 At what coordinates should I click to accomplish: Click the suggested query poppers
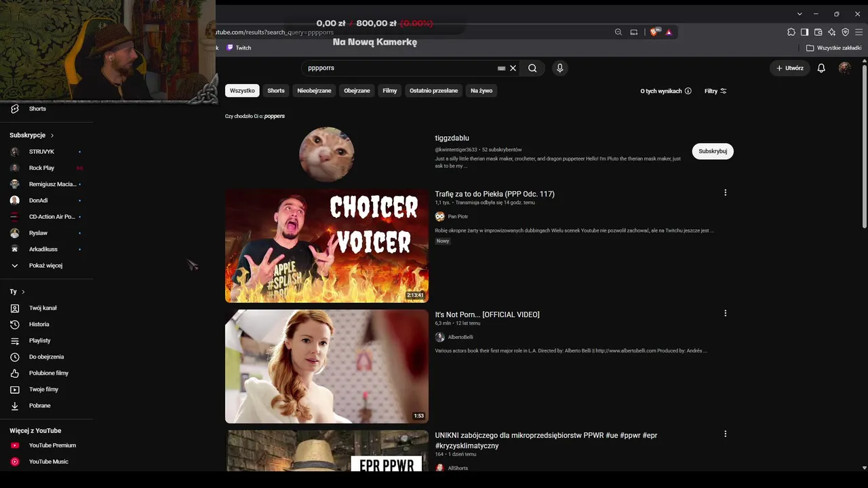point(275,116)
